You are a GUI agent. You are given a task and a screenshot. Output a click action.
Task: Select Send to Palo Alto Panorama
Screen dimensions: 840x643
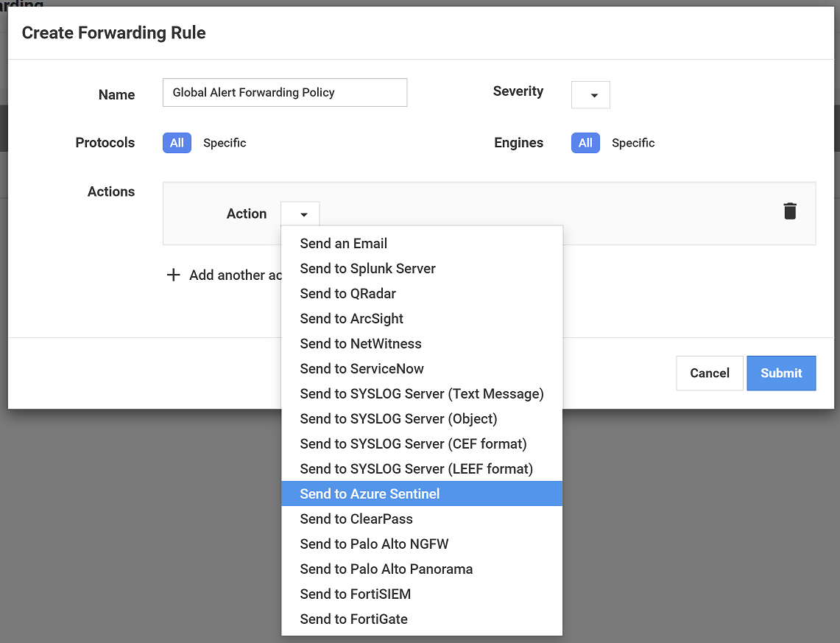click(386, 569)
